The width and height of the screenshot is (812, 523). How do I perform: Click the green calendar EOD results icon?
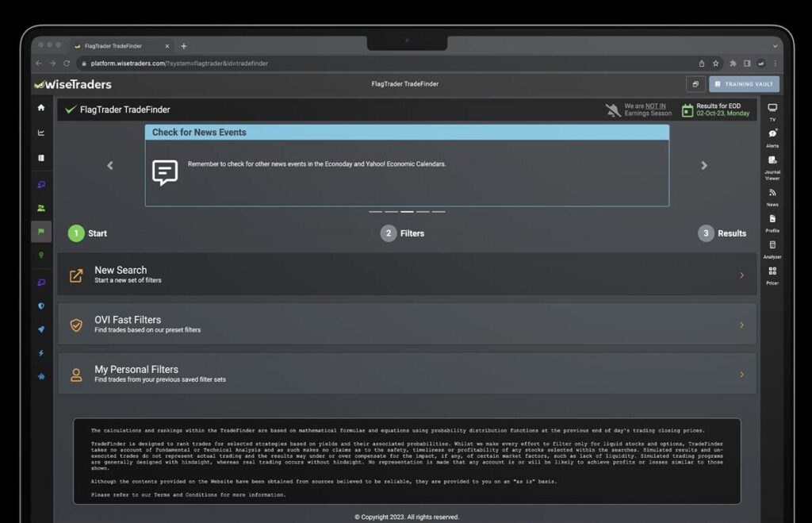pyautogui.click(x=688, y=110)
